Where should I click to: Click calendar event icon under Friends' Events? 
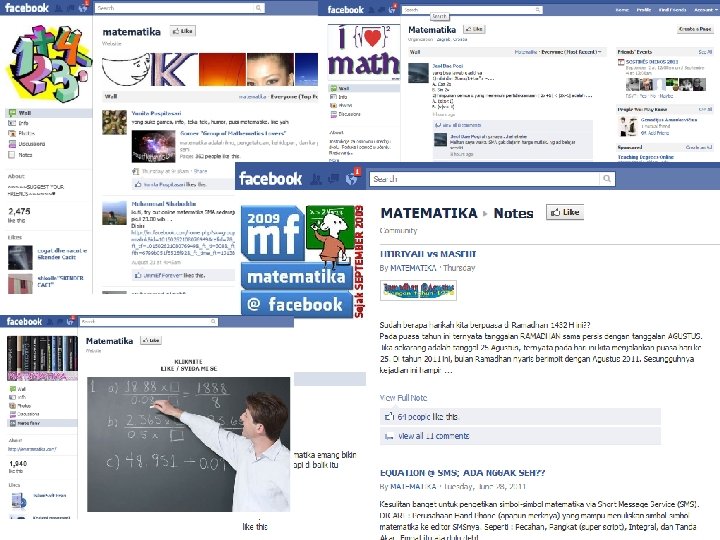621,62
